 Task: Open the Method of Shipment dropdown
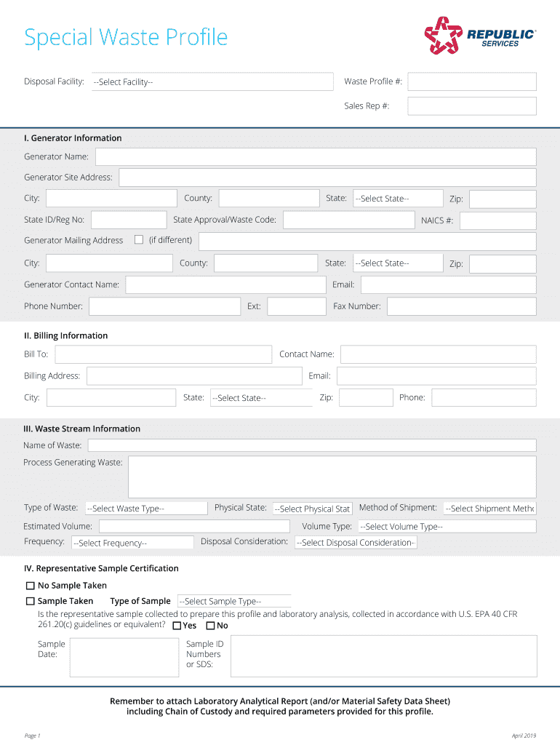coord(489,509)
